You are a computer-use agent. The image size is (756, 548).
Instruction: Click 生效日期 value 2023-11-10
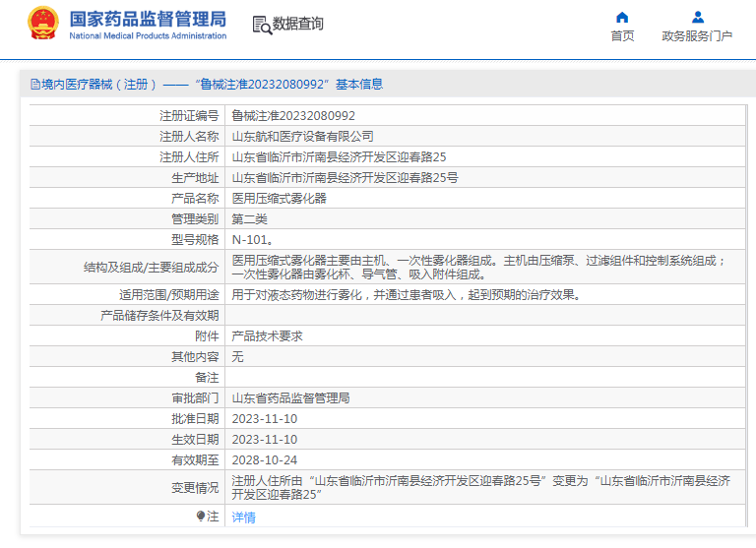click(264, 440)
